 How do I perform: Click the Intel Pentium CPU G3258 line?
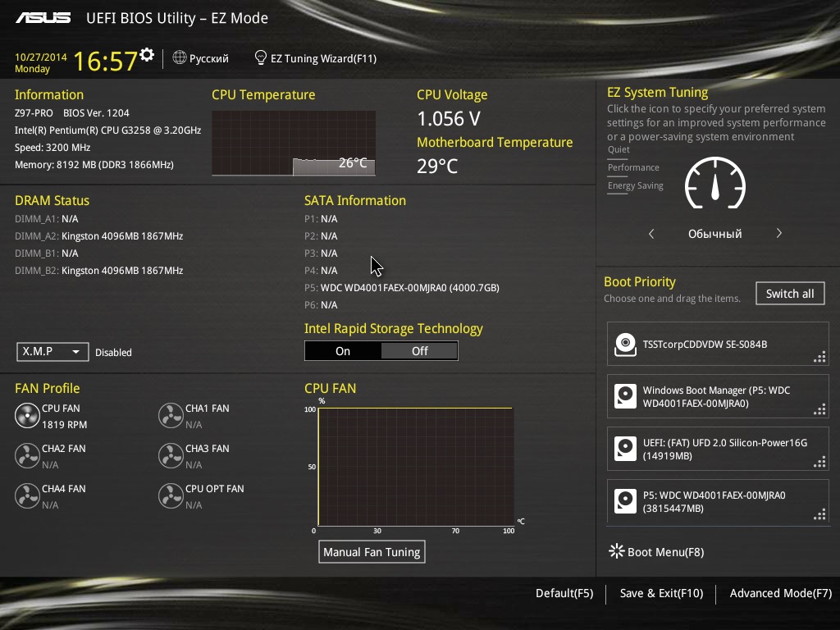tap(107, 130)
